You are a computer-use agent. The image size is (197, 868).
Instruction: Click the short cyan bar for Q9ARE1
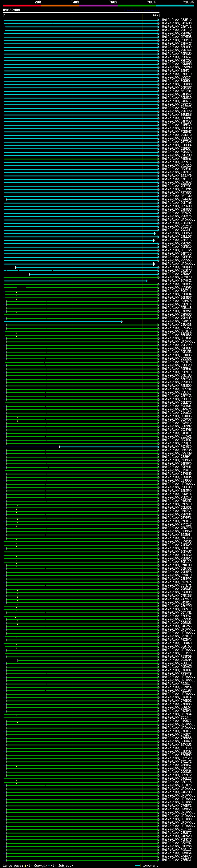[x=63, y=321]
